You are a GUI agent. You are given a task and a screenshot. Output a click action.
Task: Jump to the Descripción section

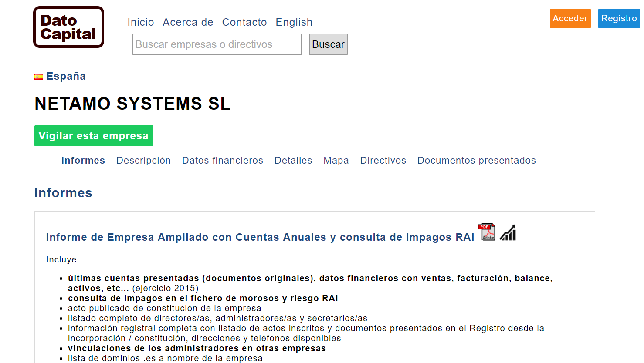click(143, 161)
